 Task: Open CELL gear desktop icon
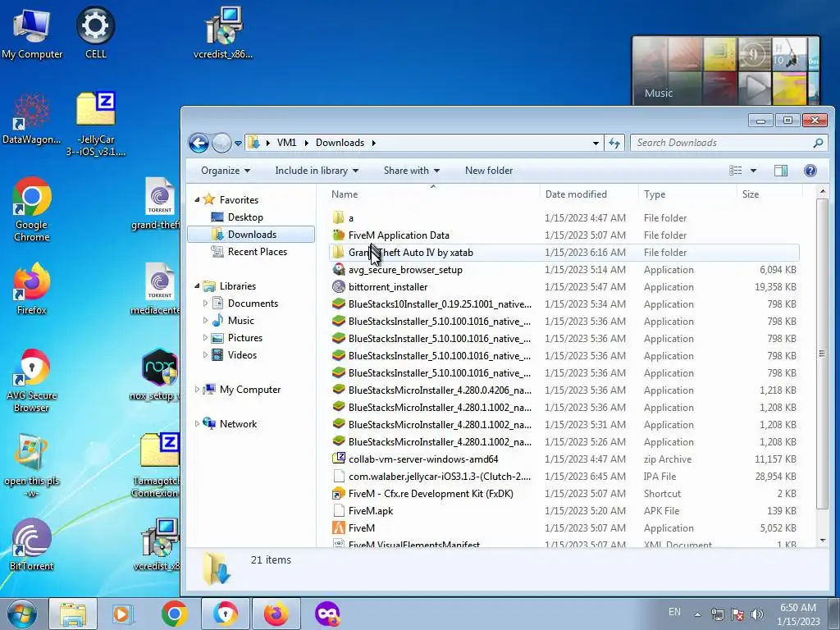pyautogui.click(x=95, y=33)
